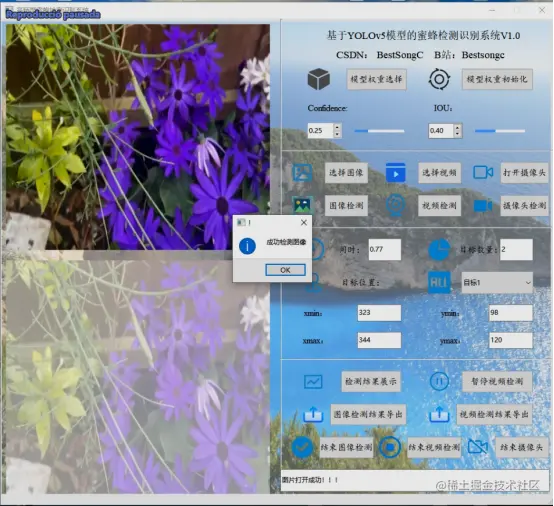Click the CSDN BestSongC text
Image resolution: width=554 pixels, height=506 pixels.
[x=379, y=55]
